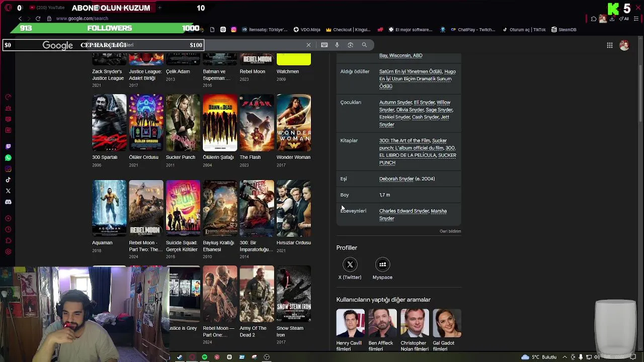Open Satürn En İyi Yönetmen Ödülü link

(411, 72)
